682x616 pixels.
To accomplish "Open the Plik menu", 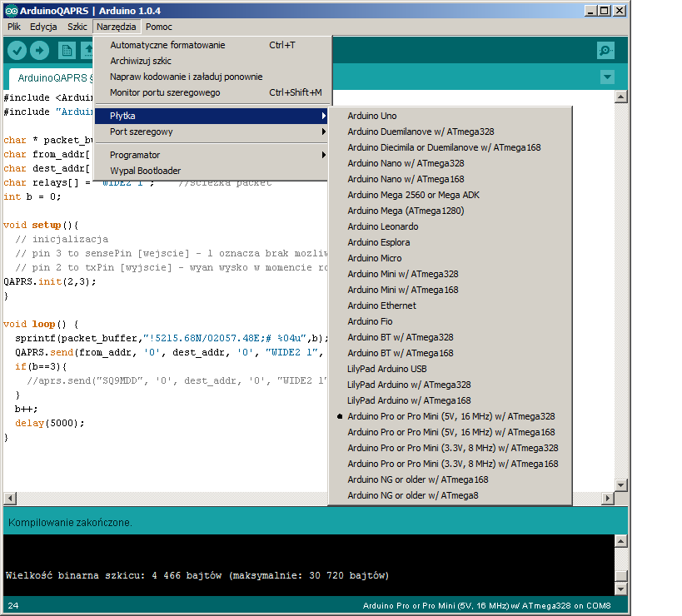I will point(14,27).
